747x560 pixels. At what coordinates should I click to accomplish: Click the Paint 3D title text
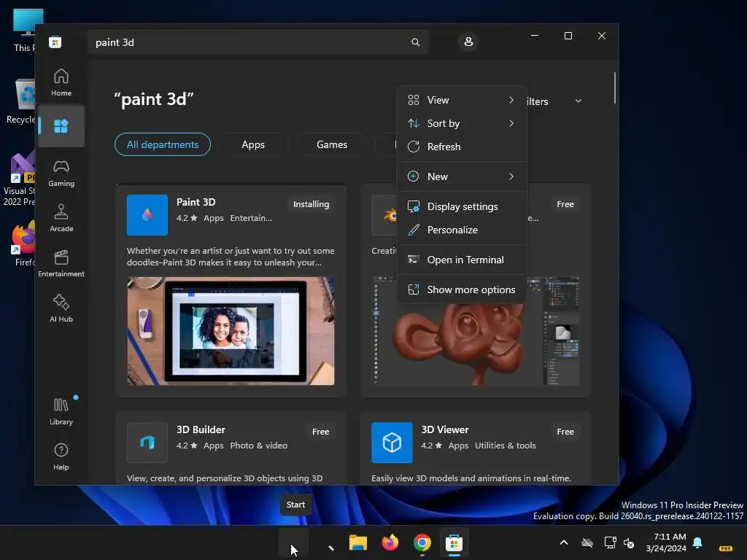point(196,202)
